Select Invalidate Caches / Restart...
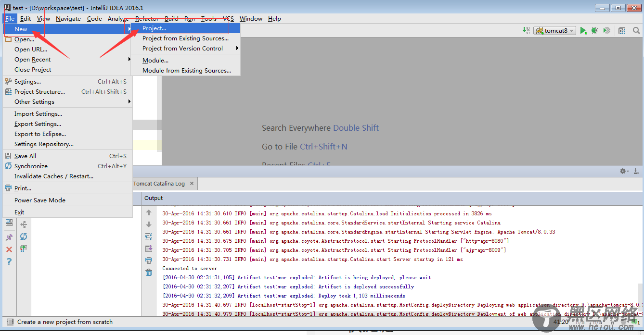This screenshot has height=335, width=644. tap(67, 176)
